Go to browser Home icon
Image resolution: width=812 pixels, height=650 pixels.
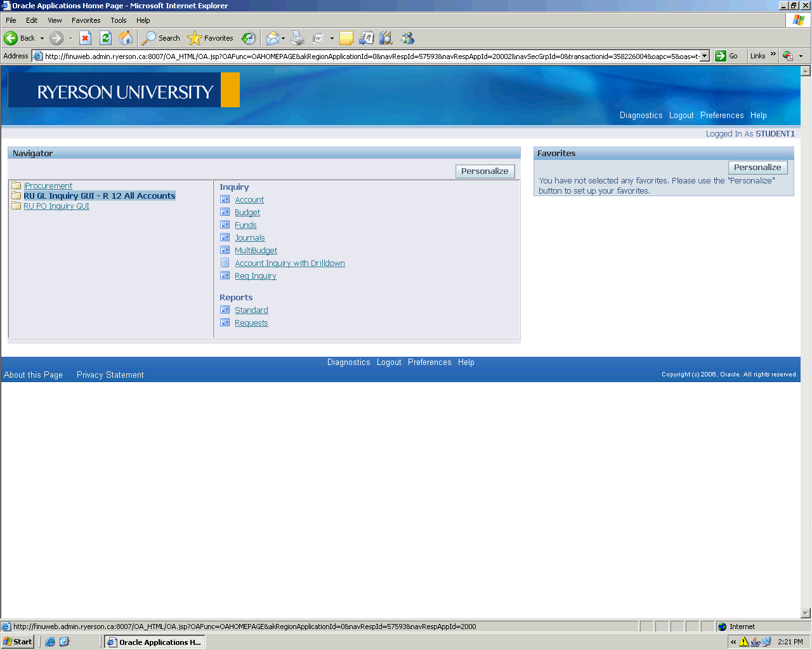(126, 38)
